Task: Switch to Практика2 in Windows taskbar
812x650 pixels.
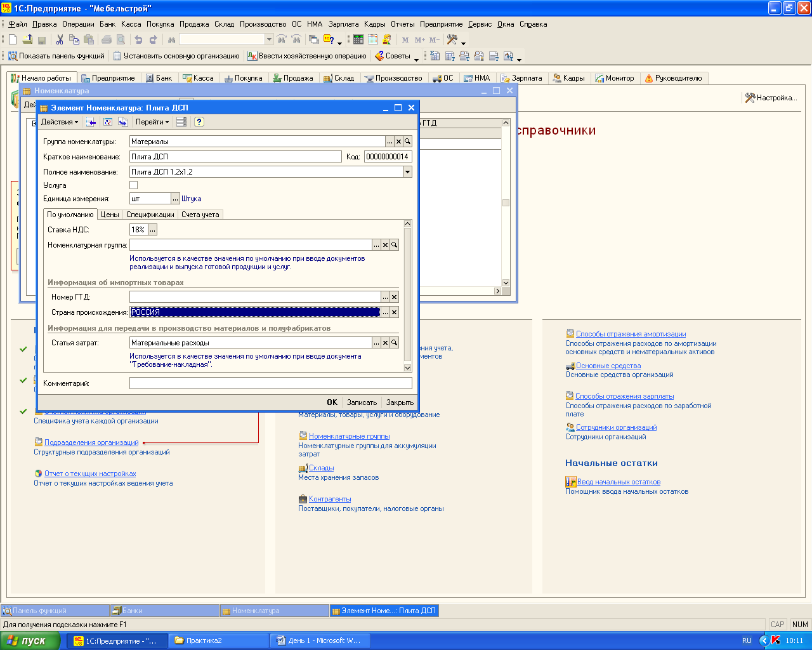Action: (219, 640)
